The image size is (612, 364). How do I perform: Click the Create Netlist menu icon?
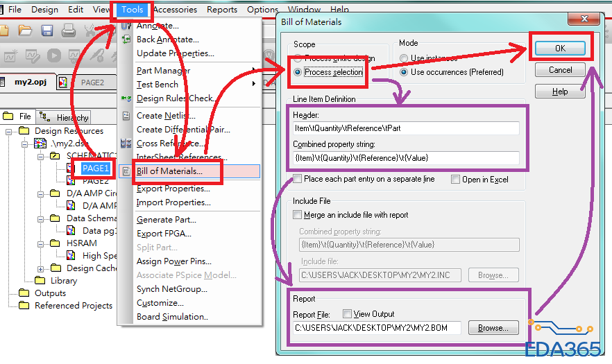coord(126,116)
